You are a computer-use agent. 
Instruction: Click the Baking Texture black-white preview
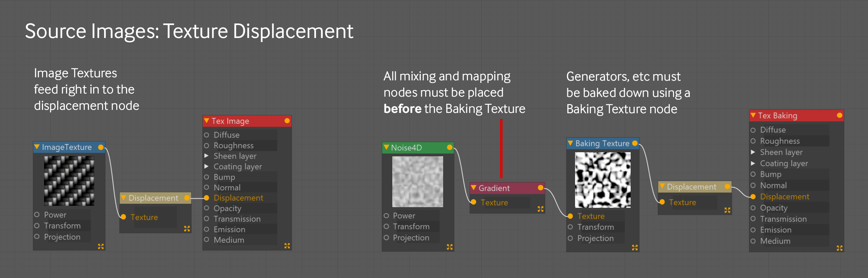click(603, 180)
